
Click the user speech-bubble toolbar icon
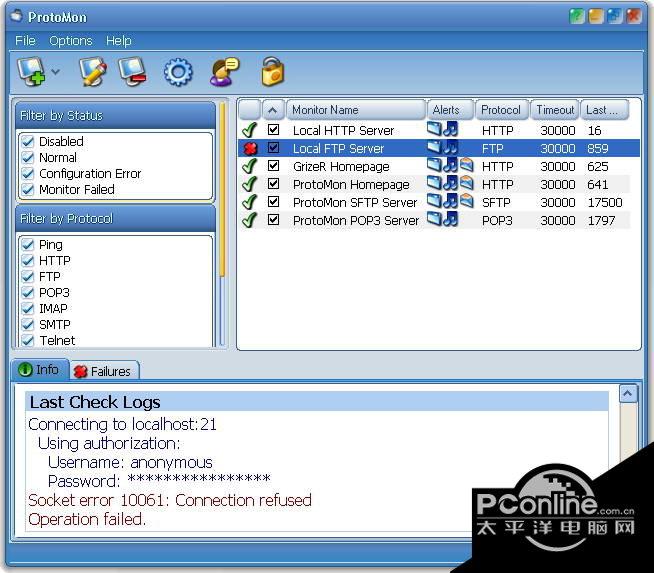click(x=225, y=72)
